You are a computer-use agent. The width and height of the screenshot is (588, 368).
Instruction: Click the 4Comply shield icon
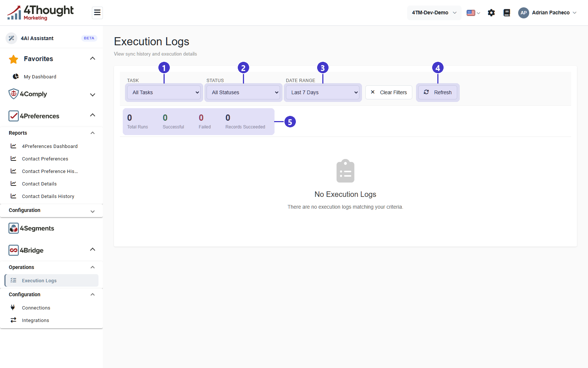click(x=14, y=94)
